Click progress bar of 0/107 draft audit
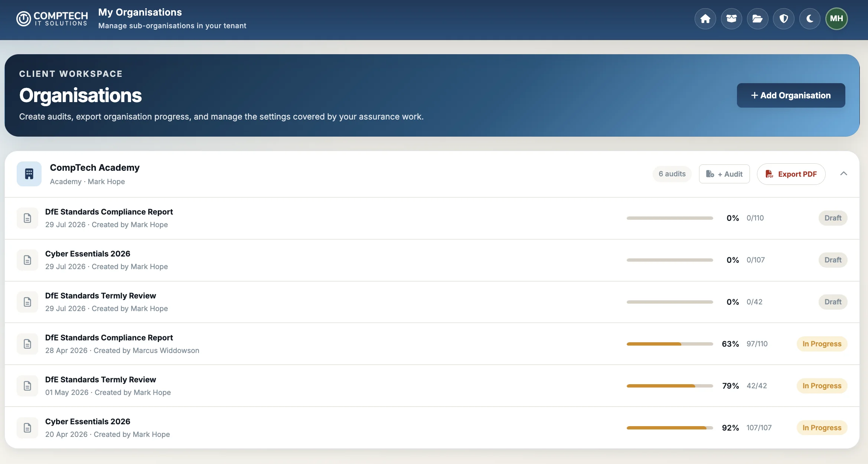Image resolution: width=868 pixels, height=464 pixels. (x=670, y=260)
